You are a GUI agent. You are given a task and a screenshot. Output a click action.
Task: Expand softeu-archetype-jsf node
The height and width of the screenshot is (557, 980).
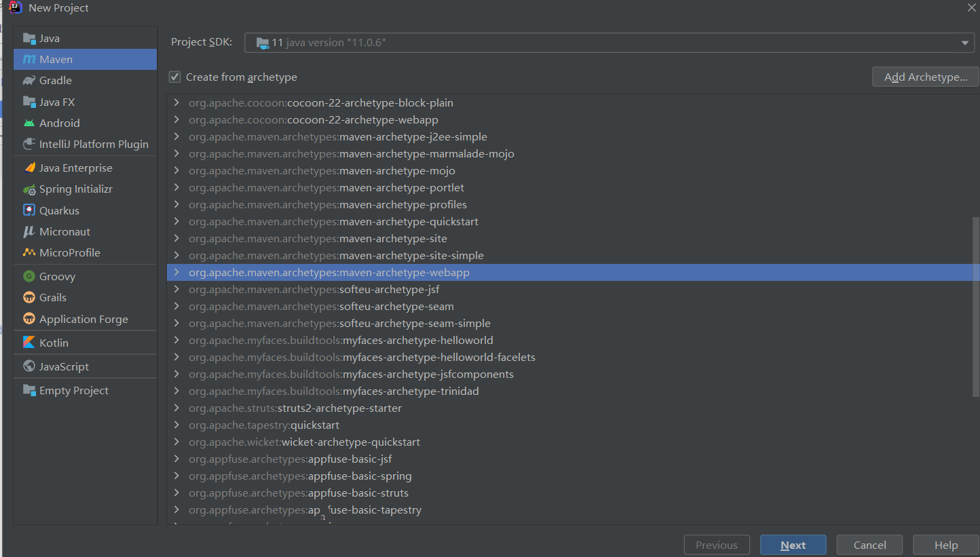[176, 290]
